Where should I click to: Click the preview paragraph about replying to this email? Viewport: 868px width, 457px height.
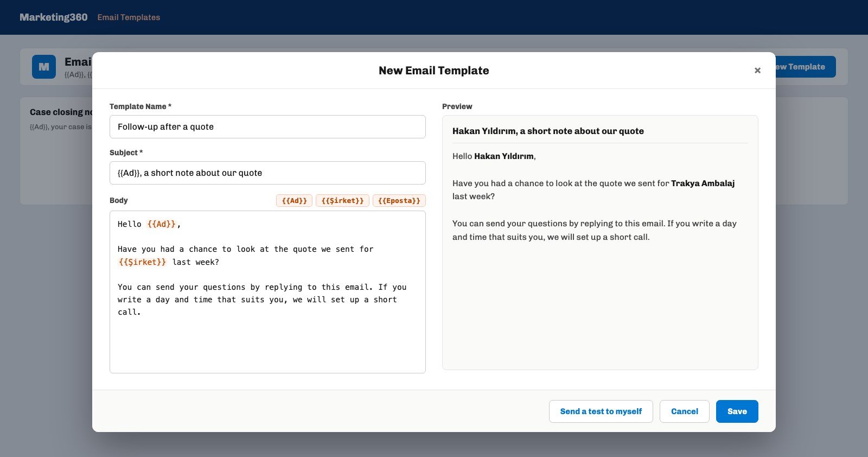(x=595, y=230)
